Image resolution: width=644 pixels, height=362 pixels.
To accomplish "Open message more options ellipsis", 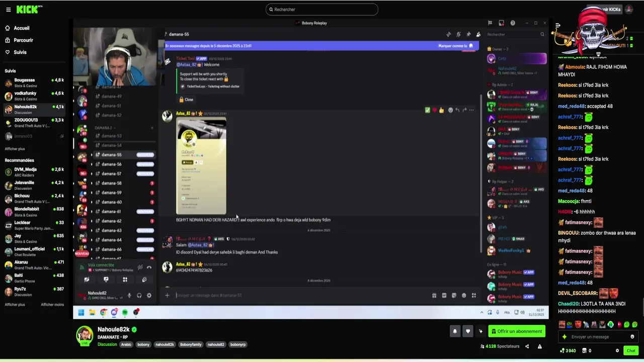I will click(x=471, y=110).
